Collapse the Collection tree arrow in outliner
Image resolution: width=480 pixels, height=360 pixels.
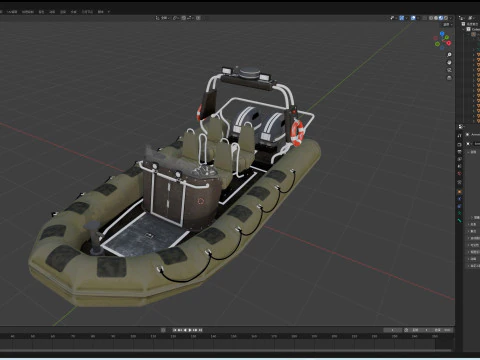pyautogui.click(x=464, y=29)
